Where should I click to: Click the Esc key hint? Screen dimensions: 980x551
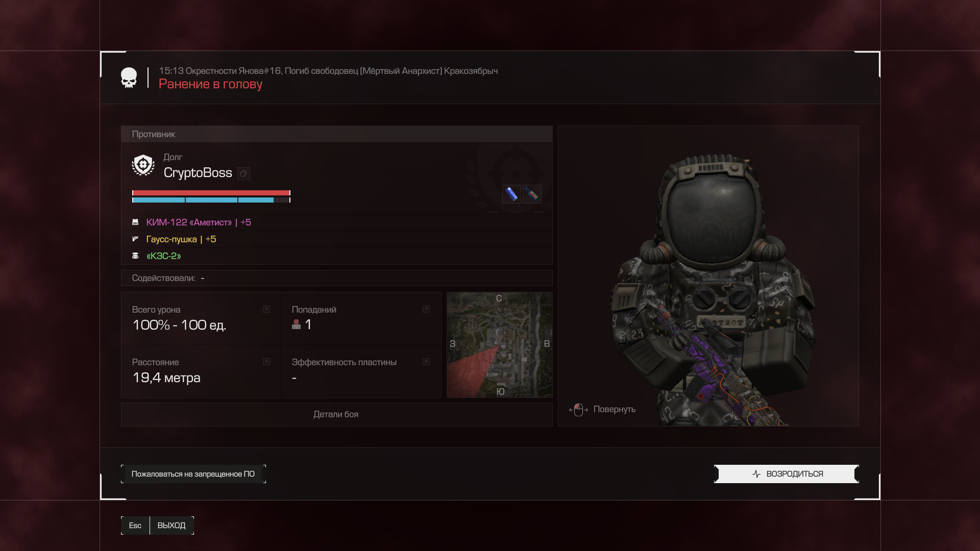pyautogui.click(x=135, y=525)
